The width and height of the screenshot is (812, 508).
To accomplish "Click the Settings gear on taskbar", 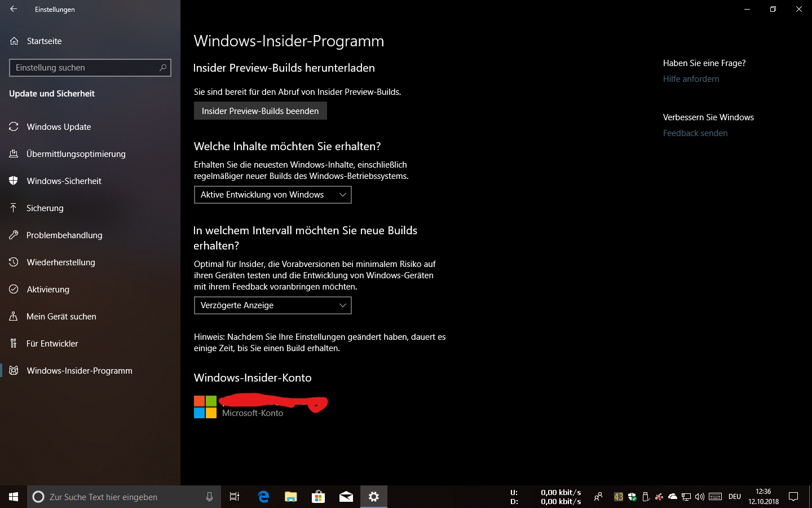I will 374,497.
